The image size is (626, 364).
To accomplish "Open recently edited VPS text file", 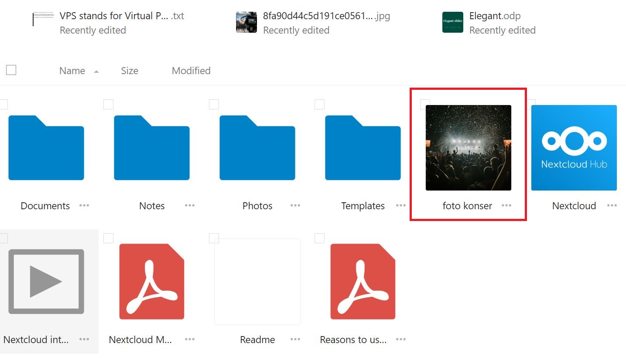I will click(113, 16).
